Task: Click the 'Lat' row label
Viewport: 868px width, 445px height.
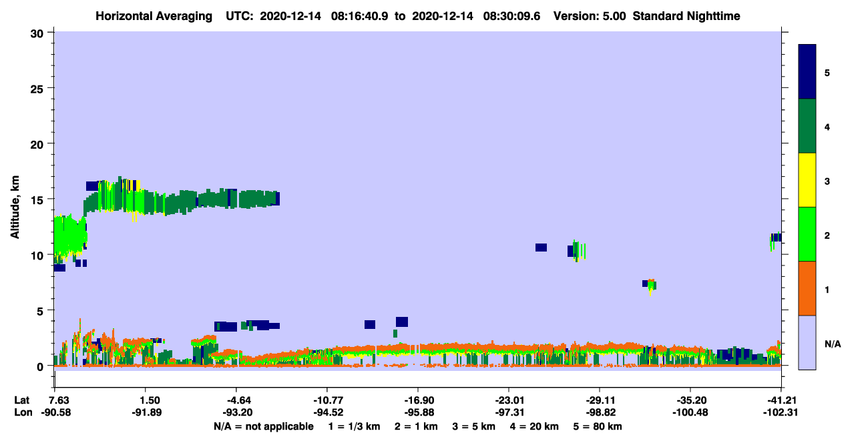Action: [22, 400]
